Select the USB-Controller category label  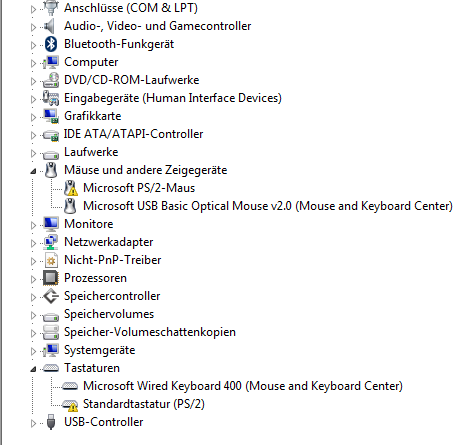tap(104, 422)
